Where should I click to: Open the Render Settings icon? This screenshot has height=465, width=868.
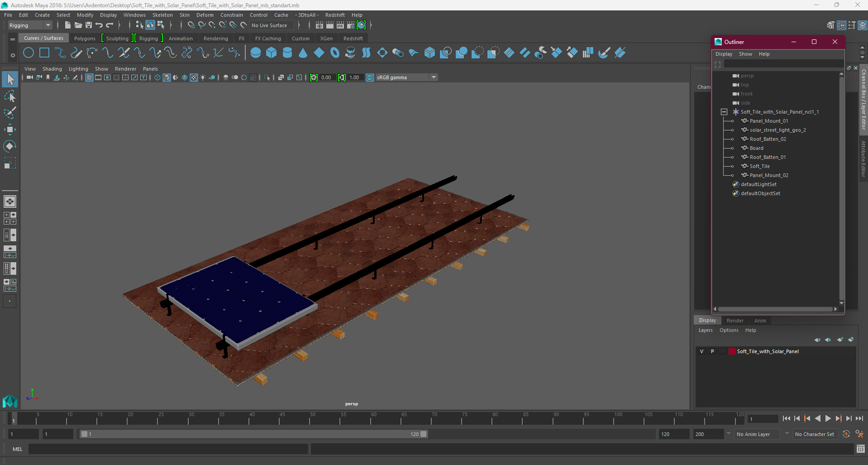[x=351, y=25]
